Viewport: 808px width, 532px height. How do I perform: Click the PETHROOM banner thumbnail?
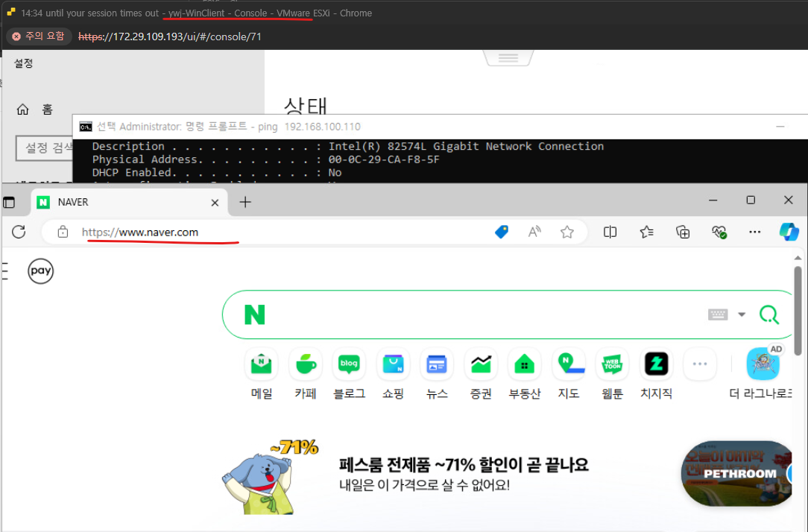click(x=737, y=474)
